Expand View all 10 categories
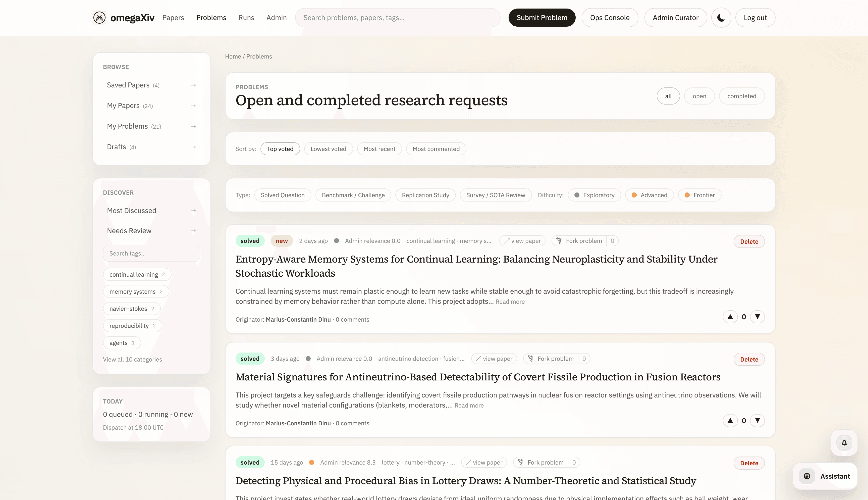The height and width of the screenshot is (500, 868). pyautogui.click(x=132, y=359)
